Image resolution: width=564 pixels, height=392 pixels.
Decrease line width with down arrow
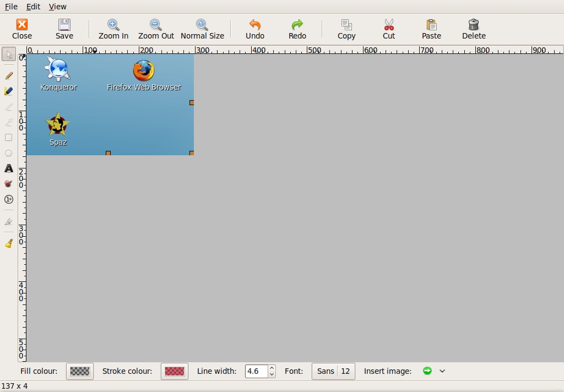[x=272, y=374]
